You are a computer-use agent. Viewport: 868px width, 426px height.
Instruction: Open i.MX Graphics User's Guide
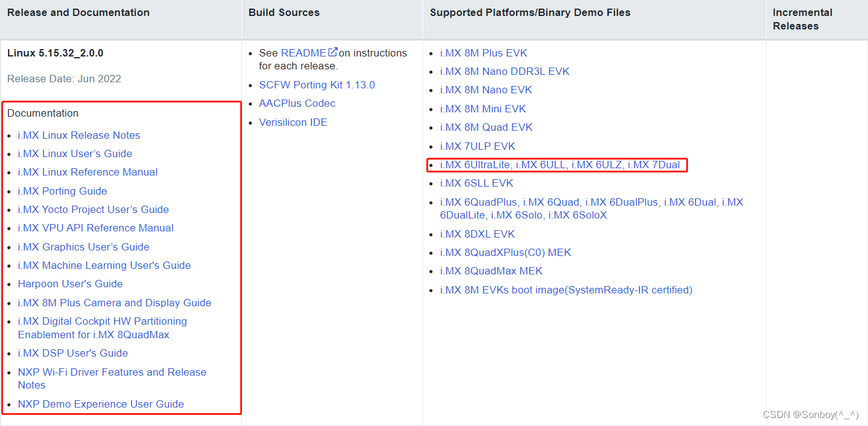(x=84, y=247)
